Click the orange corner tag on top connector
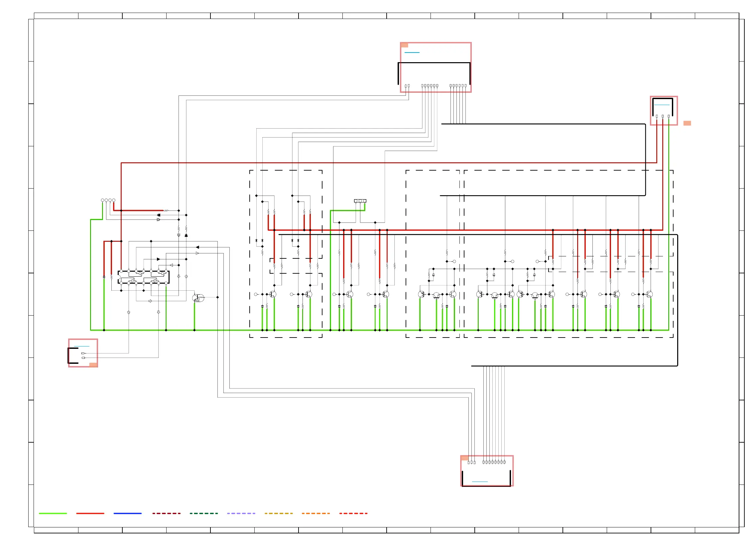Image resolution: width=754 pixels, height=560 pixels. [x=404, y=45]
